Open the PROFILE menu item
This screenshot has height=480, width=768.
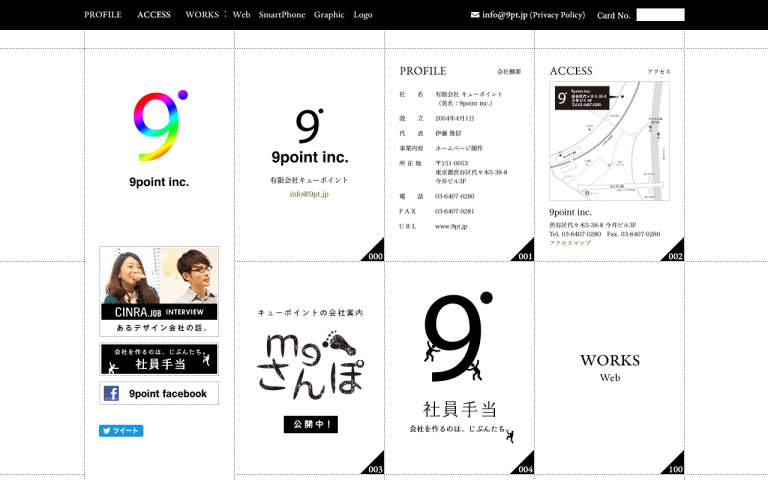click(102, 15)
